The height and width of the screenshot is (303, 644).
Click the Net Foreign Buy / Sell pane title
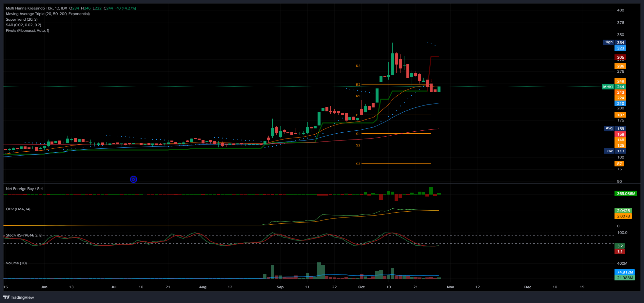25,189
